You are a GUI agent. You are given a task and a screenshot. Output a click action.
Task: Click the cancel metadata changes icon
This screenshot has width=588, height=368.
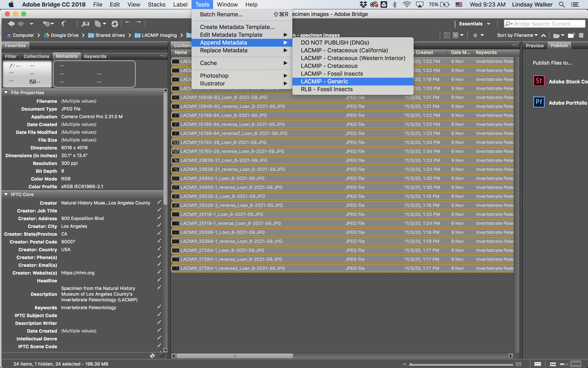point(152,356)
